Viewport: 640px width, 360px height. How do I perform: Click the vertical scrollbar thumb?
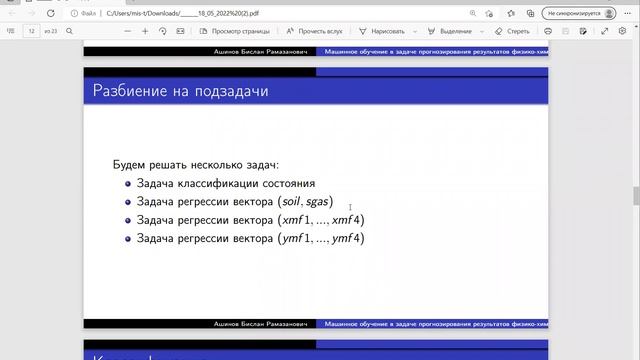click(x=636, y=196)
